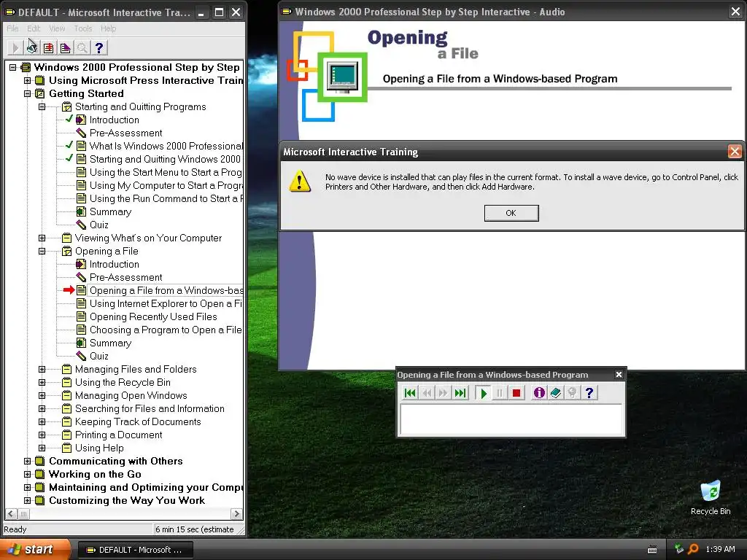This screenshot has height=560, width=747.
Task: Collapse Starting and Quitting Programs node
Action: pos(42,106)
